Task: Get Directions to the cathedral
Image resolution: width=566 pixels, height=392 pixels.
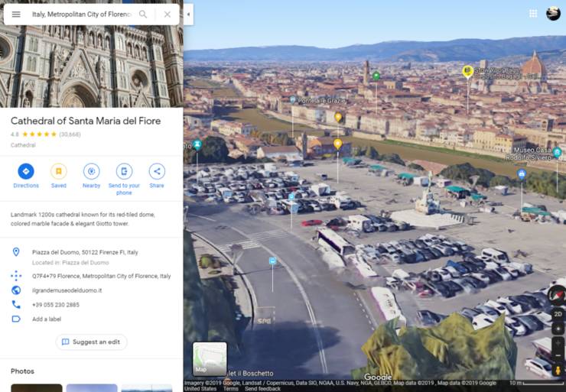Action: pyautogui.click(x=26, y=172)
